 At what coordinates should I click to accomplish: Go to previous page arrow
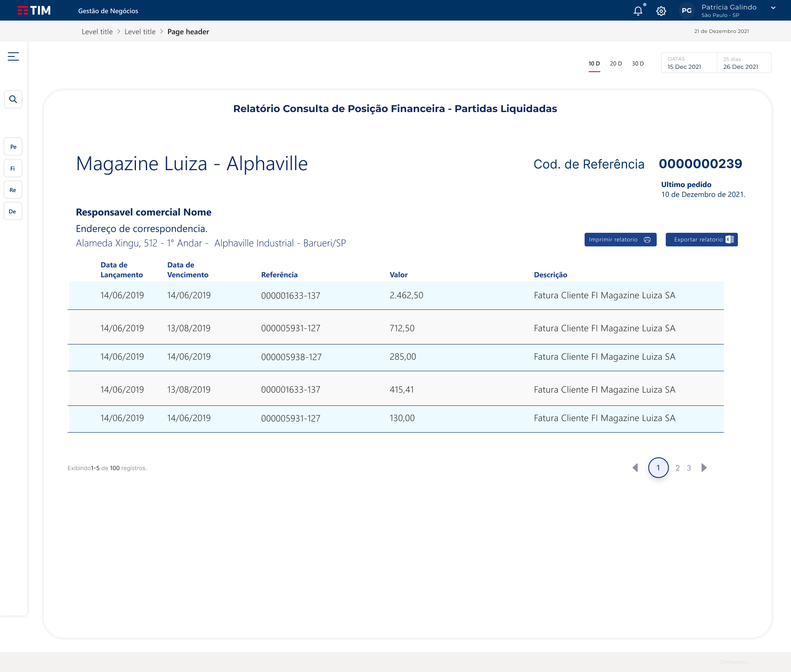(635, 468)
